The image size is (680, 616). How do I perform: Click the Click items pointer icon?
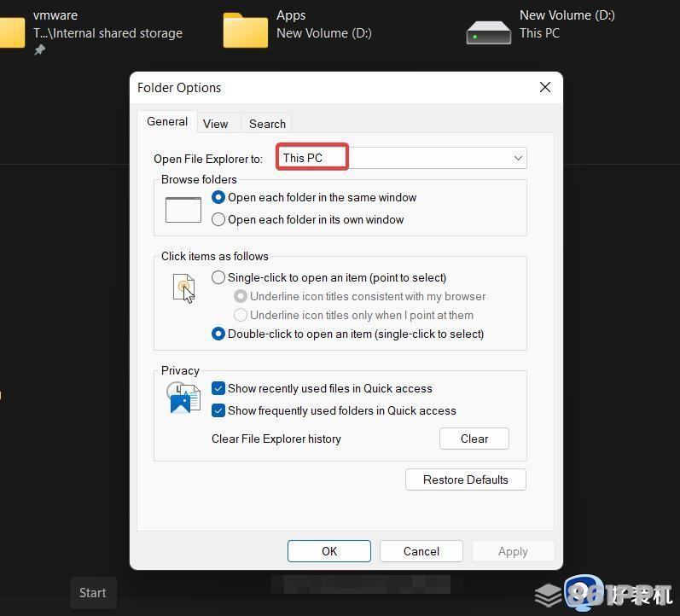184,288
